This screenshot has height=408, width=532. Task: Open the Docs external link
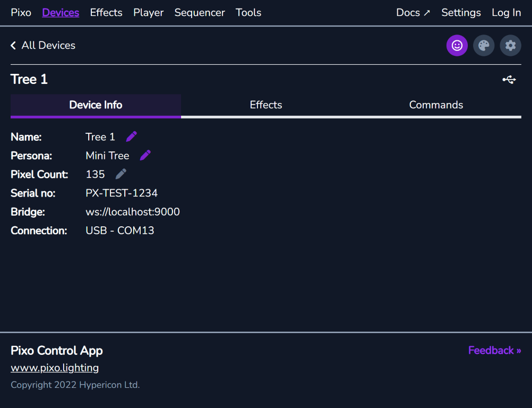413,12
